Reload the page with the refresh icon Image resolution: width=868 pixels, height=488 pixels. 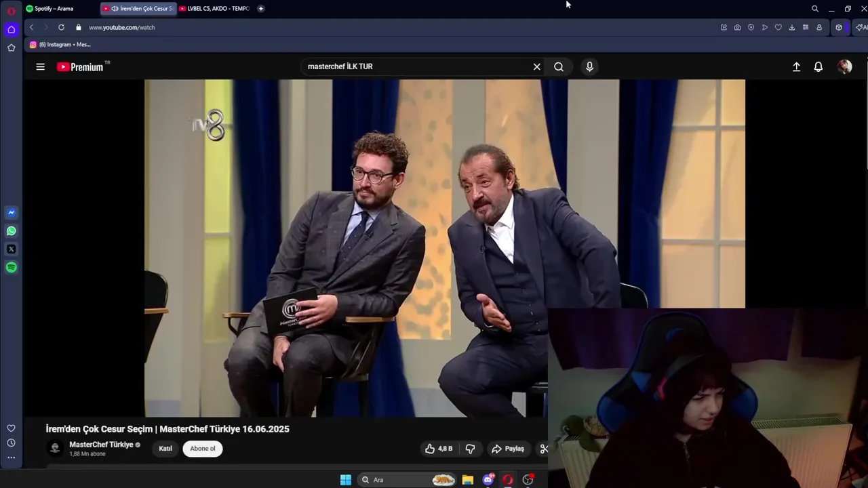coord(61,27)
